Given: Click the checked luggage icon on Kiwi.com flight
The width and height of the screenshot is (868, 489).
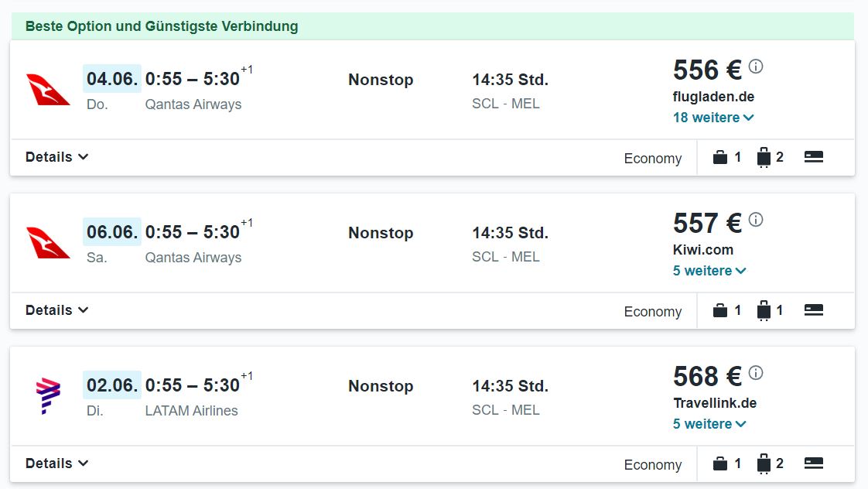Looking at the screenshot, I should point(764,311).
